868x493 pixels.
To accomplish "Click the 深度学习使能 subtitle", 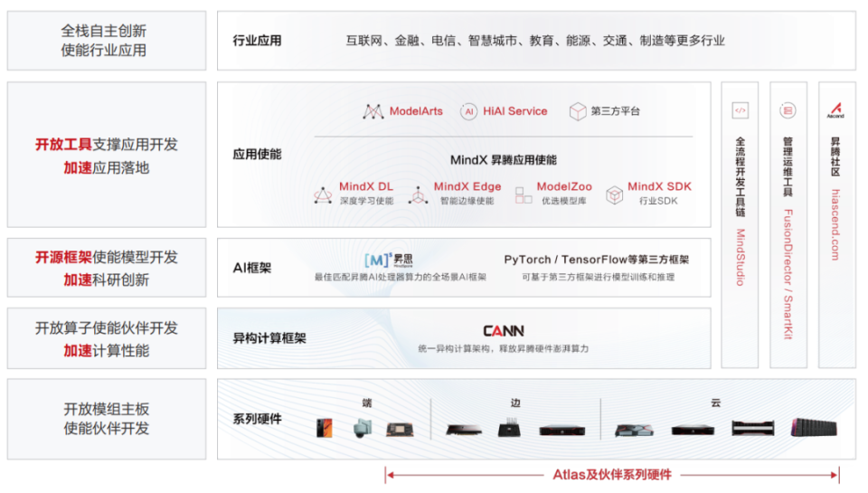I will [x=366, y=201].
